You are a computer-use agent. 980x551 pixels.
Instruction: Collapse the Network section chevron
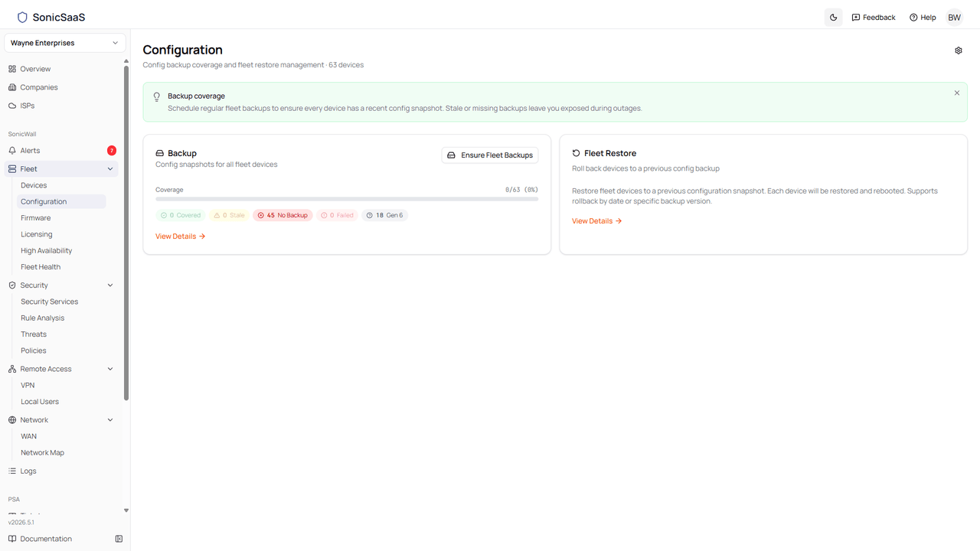click(x=110, y=420)
